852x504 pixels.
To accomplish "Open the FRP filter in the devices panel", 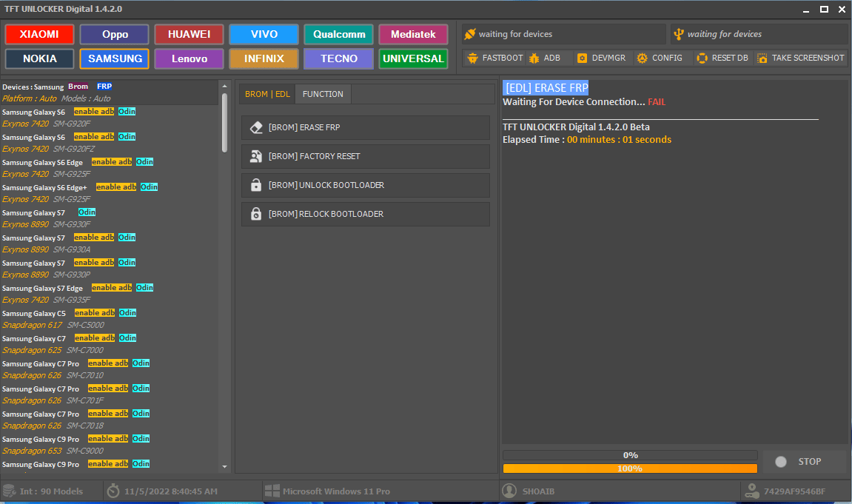I will tap(104, 87).
